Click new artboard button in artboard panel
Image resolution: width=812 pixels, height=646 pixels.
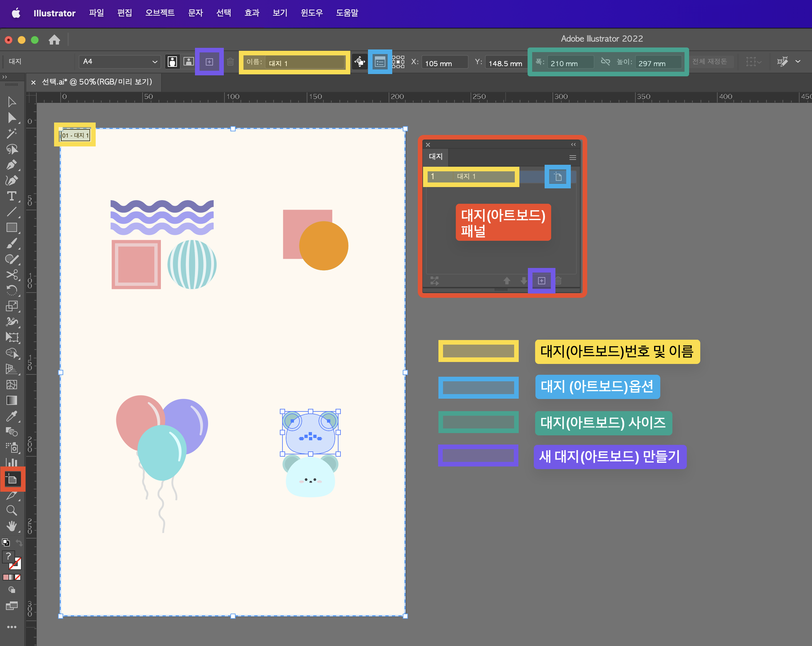pos(541,281)
